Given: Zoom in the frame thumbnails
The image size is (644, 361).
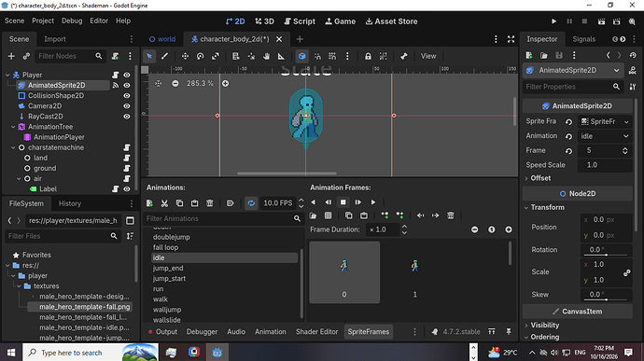Looking at the screenshot, I should coord(509,229).
